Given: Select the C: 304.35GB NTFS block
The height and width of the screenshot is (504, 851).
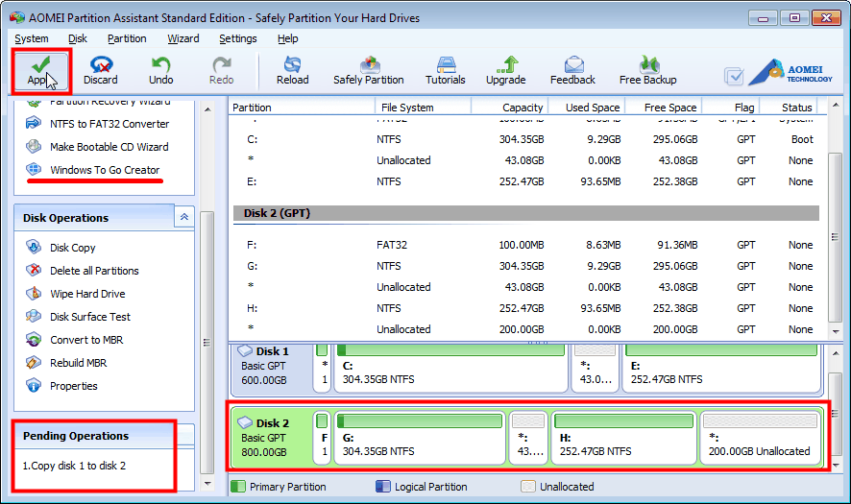Looking at the screenshot, I should pos(451,368).
